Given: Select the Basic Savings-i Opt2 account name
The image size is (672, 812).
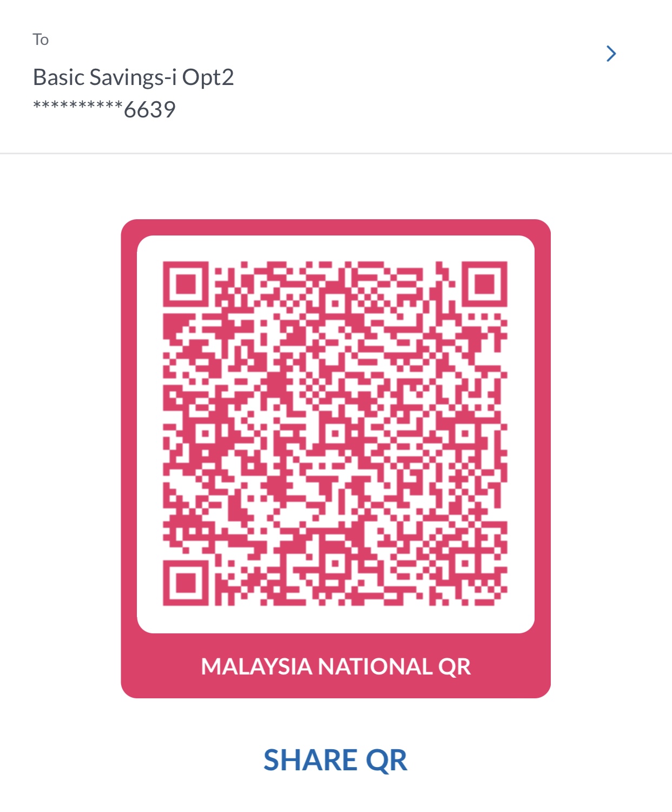Looking at the screenshot, I should click(133, 77).
